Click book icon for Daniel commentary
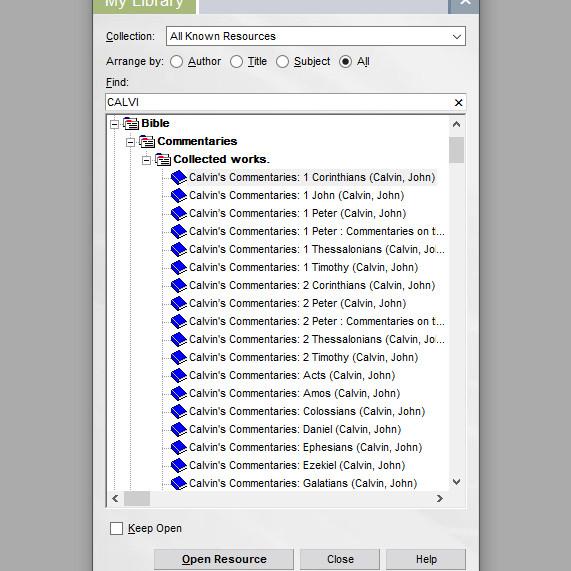Viewport: 571px width, 571px height. pos(179,429)
